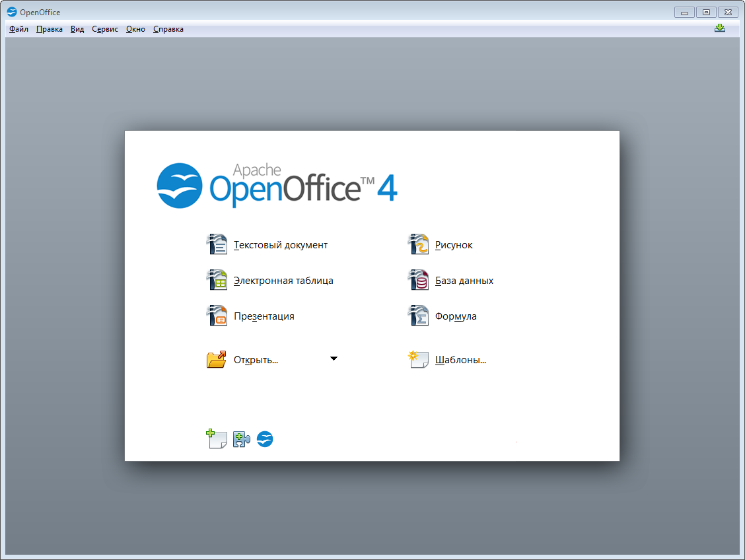Click the small OpenOffice info icon at bottom
This screenshot has width=745, height=560.
click(x=265, y=439)
